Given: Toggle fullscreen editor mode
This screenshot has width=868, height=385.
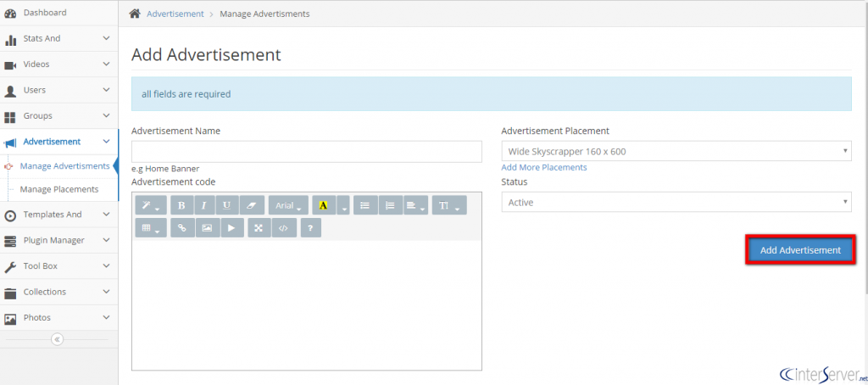Looking at the screenshot, I should coord(259,227).
